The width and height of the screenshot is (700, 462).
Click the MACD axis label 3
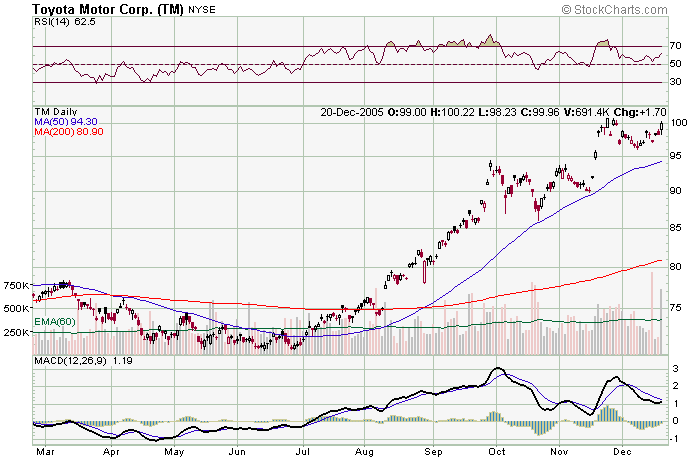(x=675, y=369)
